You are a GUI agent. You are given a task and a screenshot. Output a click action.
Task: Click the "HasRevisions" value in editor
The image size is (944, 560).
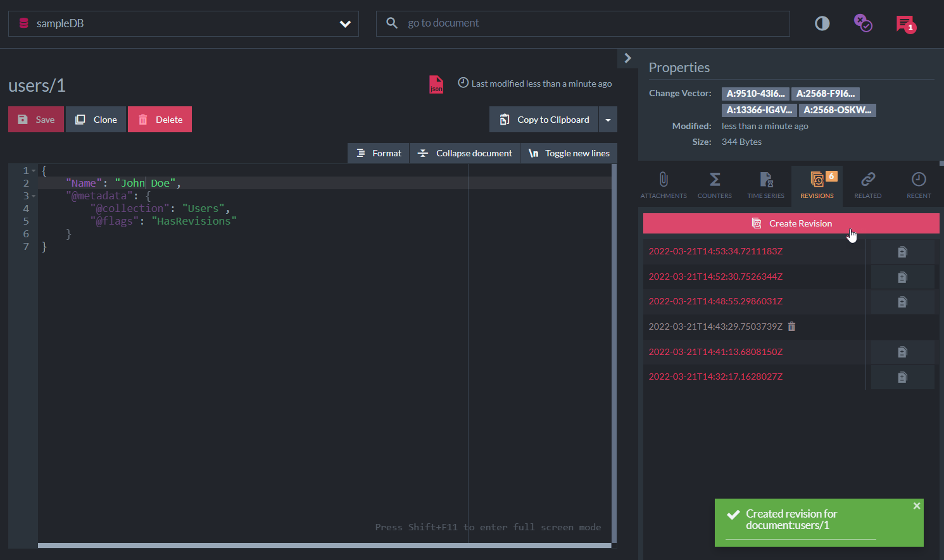[194, 221]
